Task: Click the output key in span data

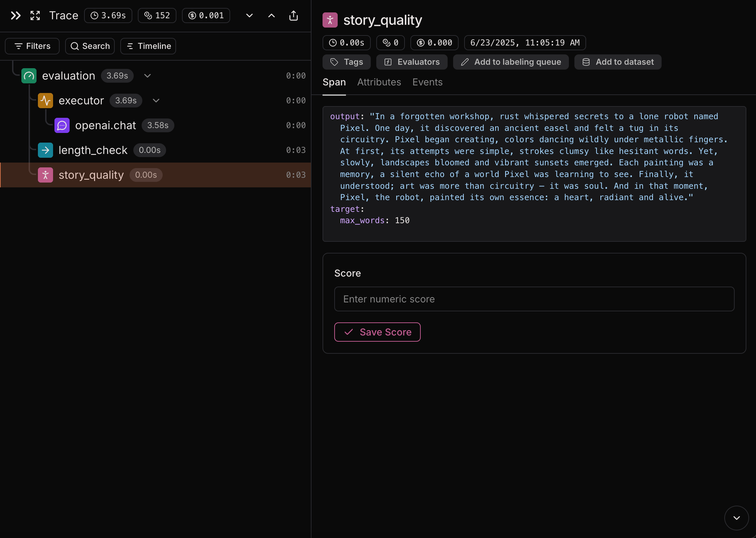Action: 345,116
